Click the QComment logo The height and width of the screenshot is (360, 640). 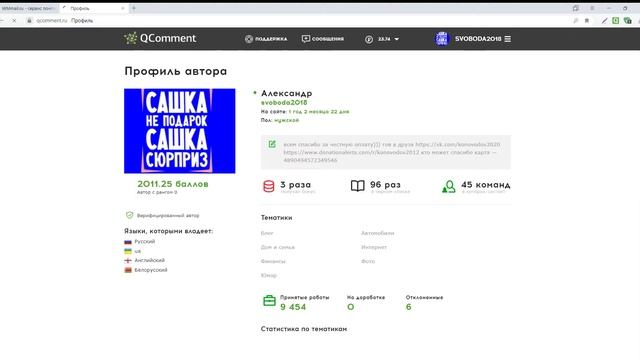(x=160, y=38)
